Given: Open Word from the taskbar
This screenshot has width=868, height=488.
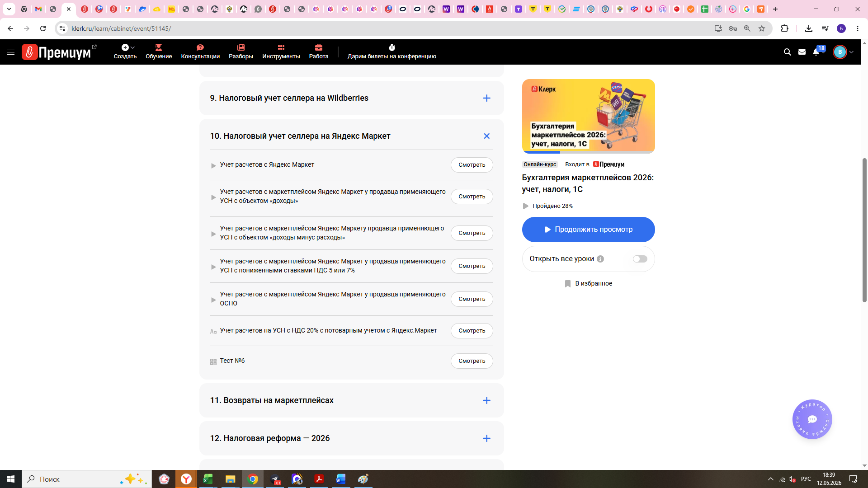Looking at the screenshot, I should click(x=341, y=479).
